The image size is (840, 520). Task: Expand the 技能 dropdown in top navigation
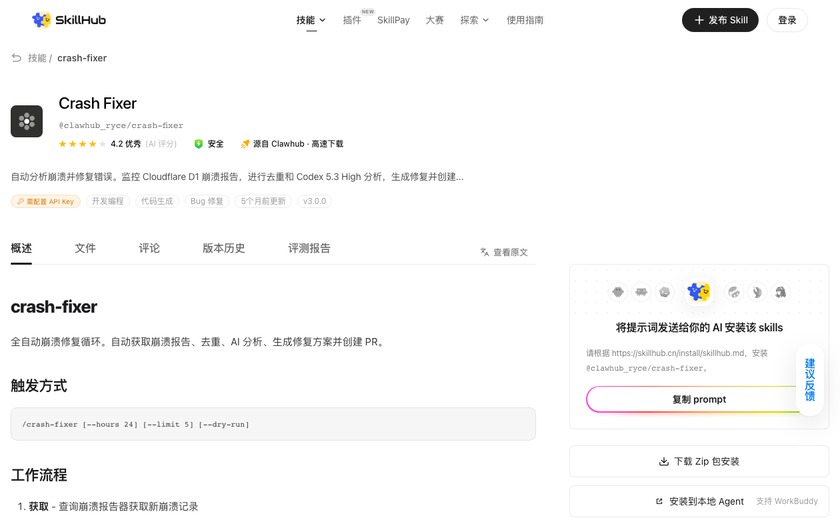click(x=311, y=20)
